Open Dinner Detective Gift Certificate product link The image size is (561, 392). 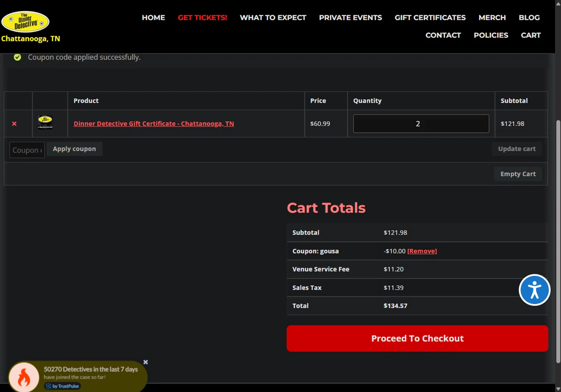[x=154, y=124]
